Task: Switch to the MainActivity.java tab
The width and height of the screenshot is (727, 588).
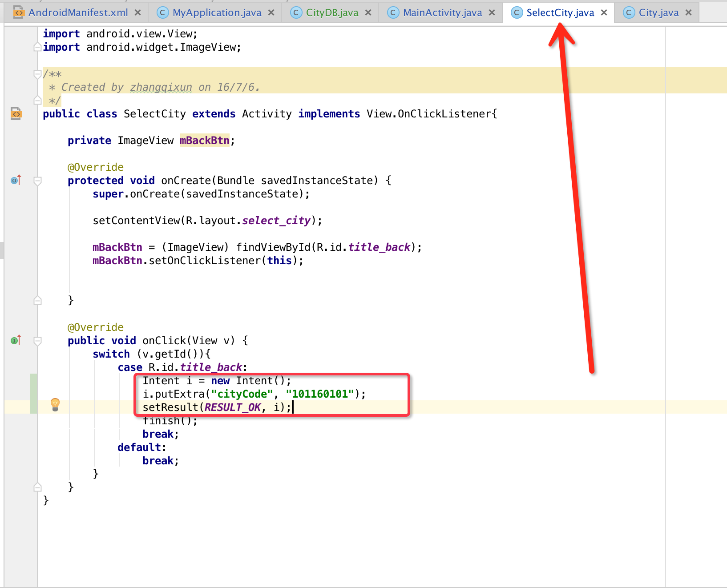Action: click(x=442, y=12)
